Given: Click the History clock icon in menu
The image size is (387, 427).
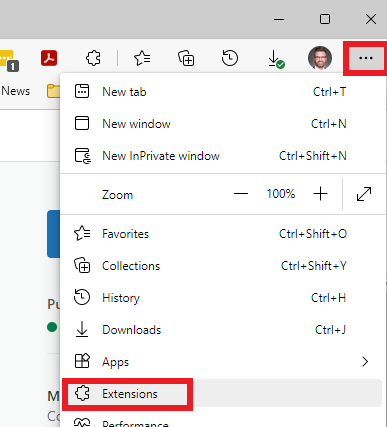Looking at the screenshot, I should click(x=82, y=297).
